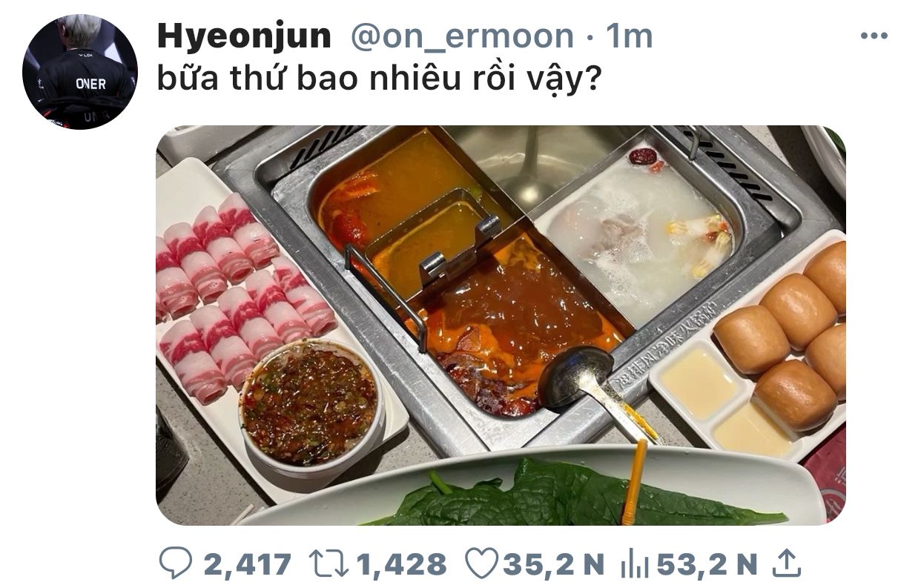Open Hyeonjun's profile from display name
This screenshot has height=588, width=921.
(x=244, y=36)
